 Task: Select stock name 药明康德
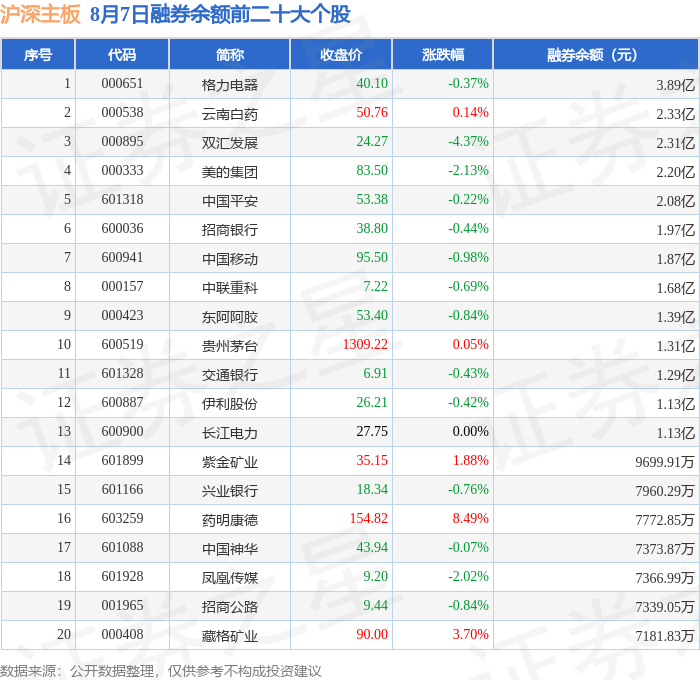[229, 520]
